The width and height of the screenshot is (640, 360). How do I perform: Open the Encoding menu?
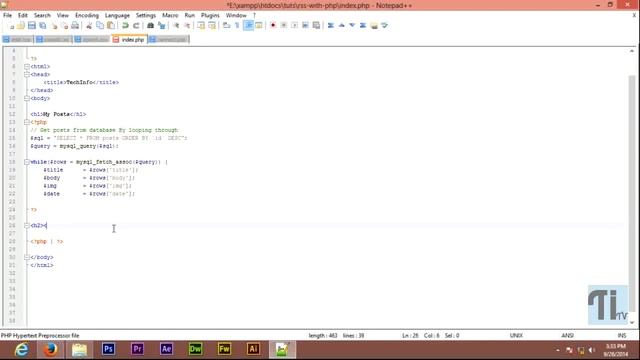pyautogui.click(x=87, y=16)
